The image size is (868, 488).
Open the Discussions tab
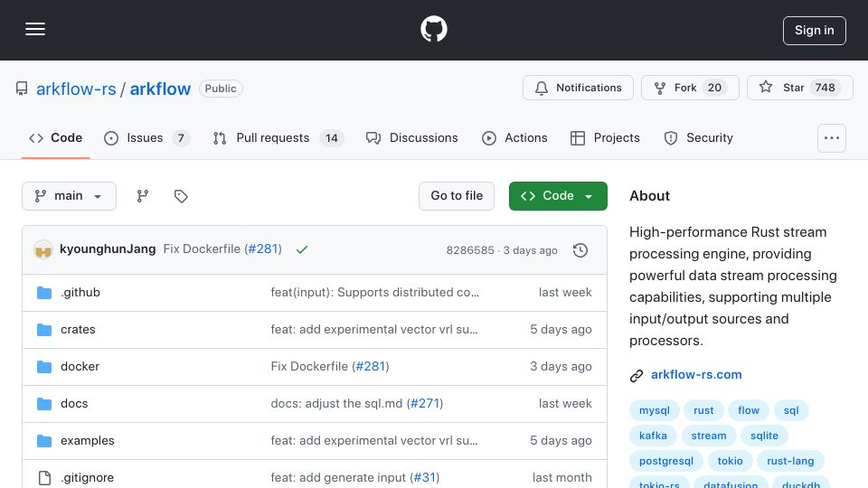pos(412,137)
